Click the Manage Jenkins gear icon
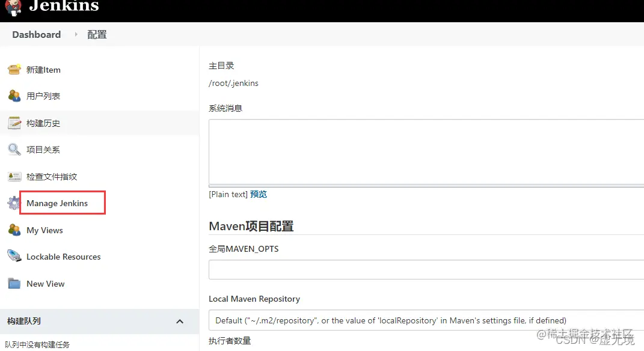The image size is (644, 351). point(14,203)
